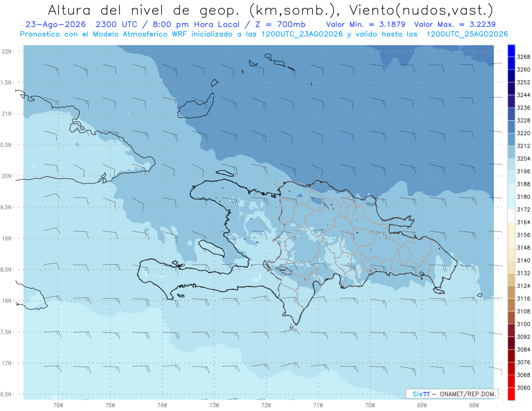532x411 pixels.
Task: Click the '3068' colorbar value
Action: tap(524, 375)
